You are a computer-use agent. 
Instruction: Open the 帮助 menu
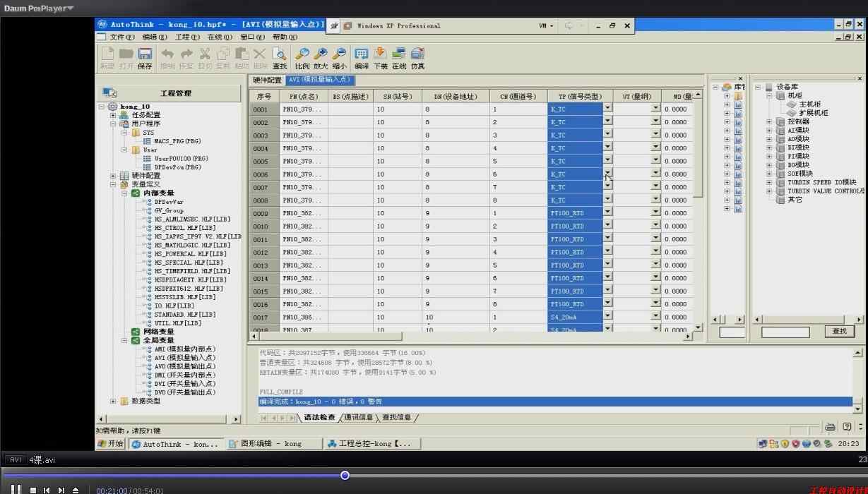click(285, 37)
